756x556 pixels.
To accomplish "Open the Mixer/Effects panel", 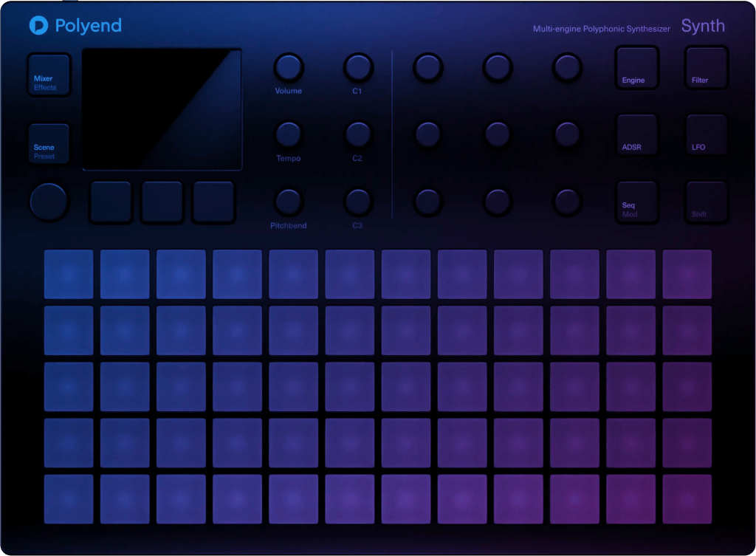I will coord(48,75).
